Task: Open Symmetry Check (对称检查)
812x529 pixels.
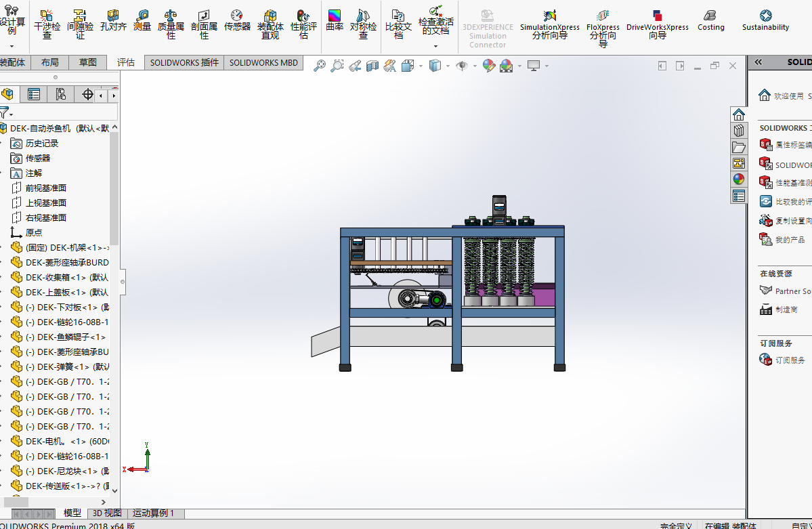Action: (x=363, y=24)
